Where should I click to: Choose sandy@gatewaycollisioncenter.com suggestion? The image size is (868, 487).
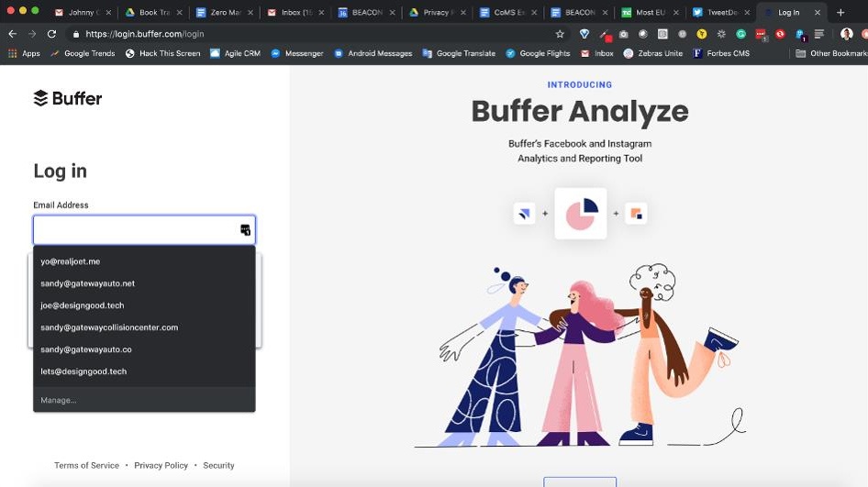click(109, 327)
